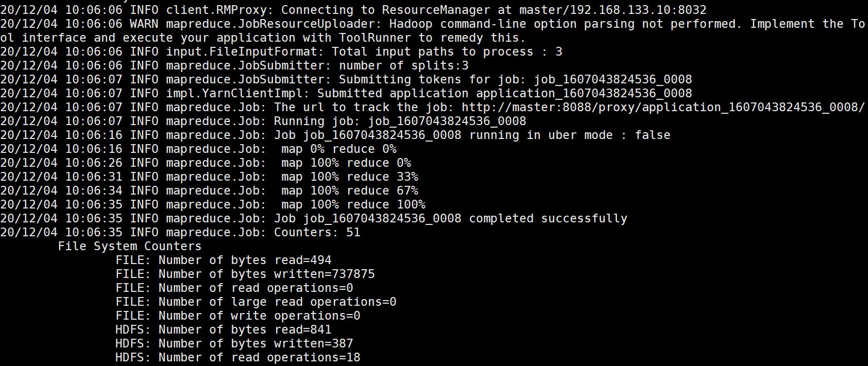
Task: Click the 'number of splits:3' log entry
Action: click(403, 65)
